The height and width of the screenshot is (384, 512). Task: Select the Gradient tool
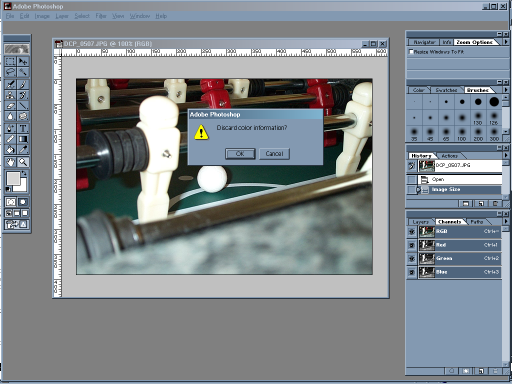(23, 139)
